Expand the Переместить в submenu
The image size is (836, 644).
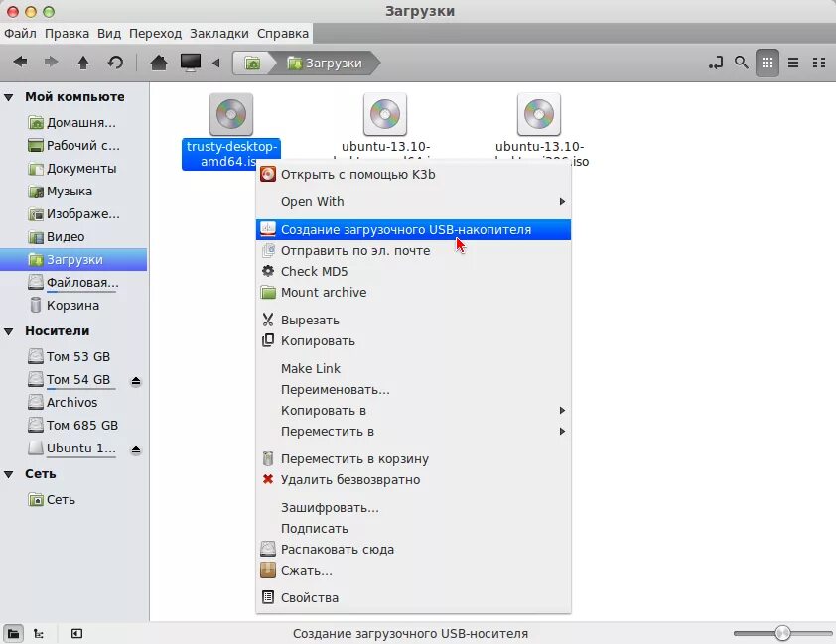413,431
